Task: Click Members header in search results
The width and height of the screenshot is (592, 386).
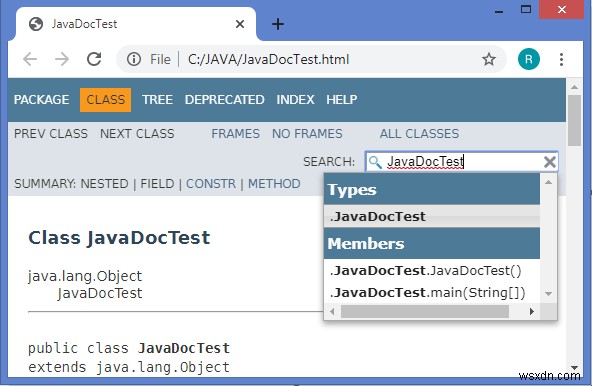Action: click(432, 244)
